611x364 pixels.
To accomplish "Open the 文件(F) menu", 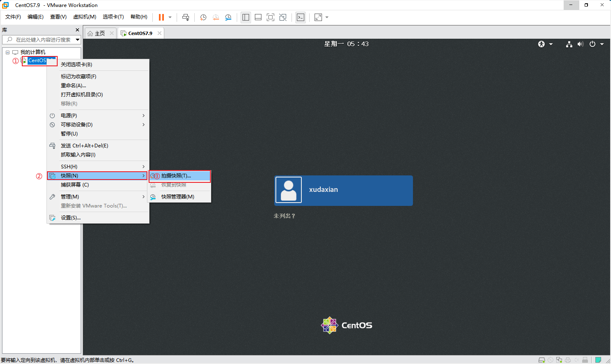I will (13, 17).
